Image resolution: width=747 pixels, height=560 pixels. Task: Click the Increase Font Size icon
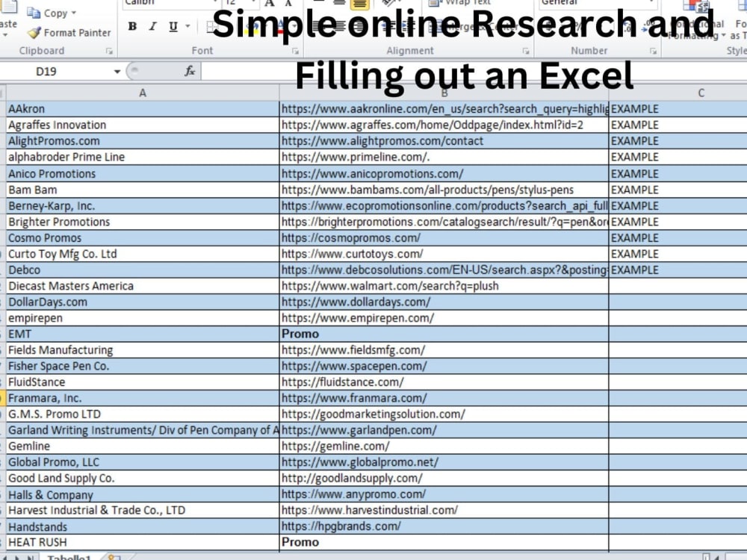pyautogui.click(x=267, y=4)
